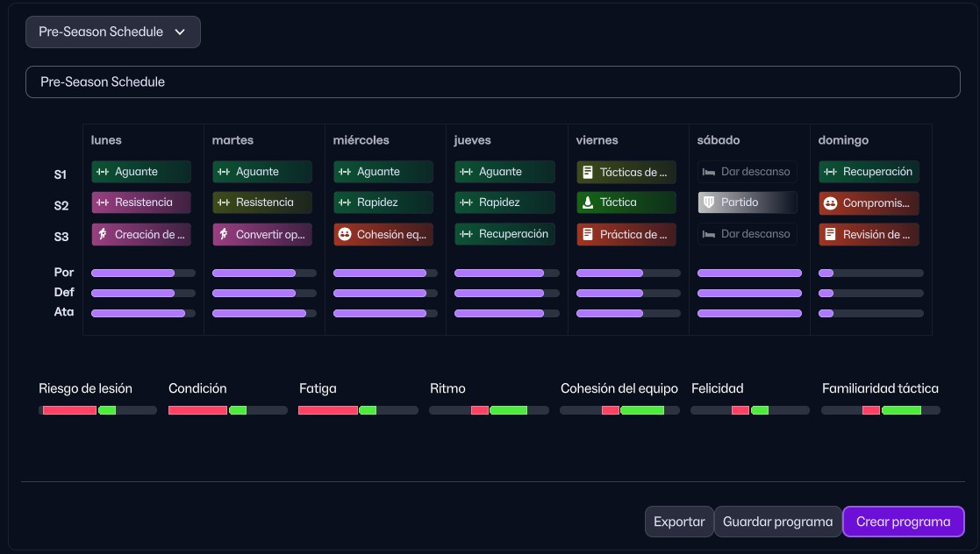Open jueves Recuperación session selector
980x554 pixels.
pos(504,234)
